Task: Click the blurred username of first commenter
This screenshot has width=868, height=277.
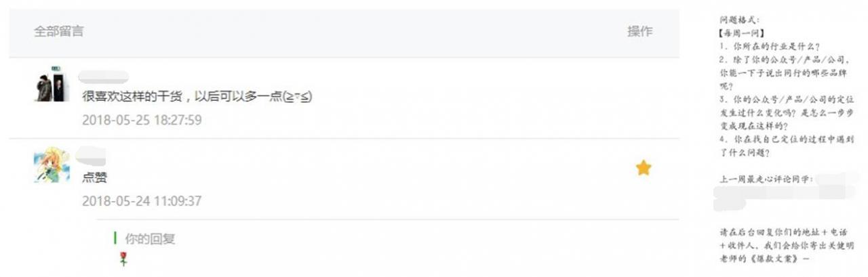Action: pos(103,76)
